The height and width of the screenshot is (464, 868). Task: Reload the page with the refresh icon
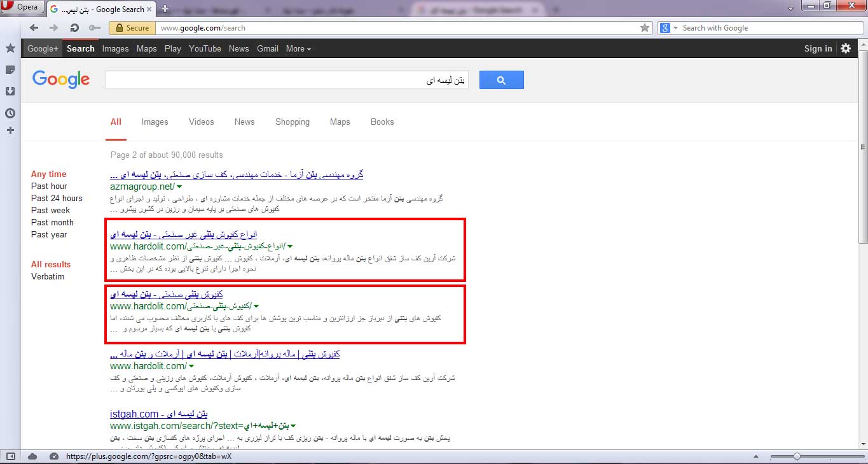[74, 28]
